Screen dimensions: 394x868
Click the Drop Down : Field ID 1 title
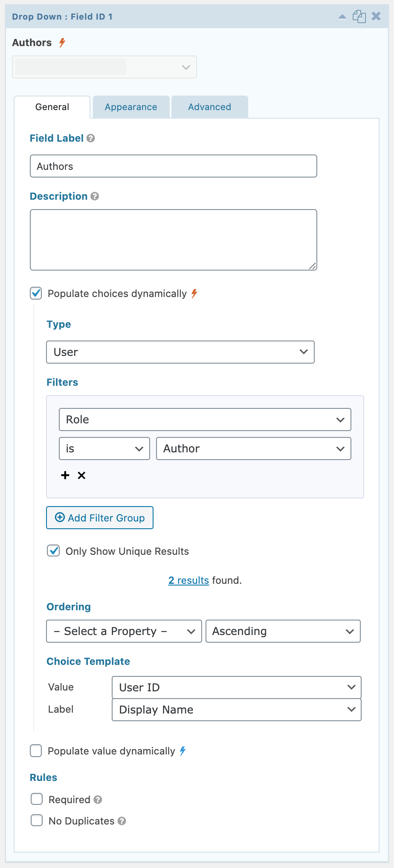(x=62, y=17)
